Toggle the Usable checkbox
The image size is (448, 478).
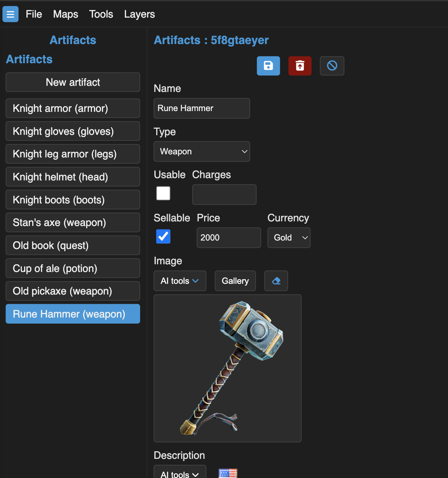coord(163,193)
